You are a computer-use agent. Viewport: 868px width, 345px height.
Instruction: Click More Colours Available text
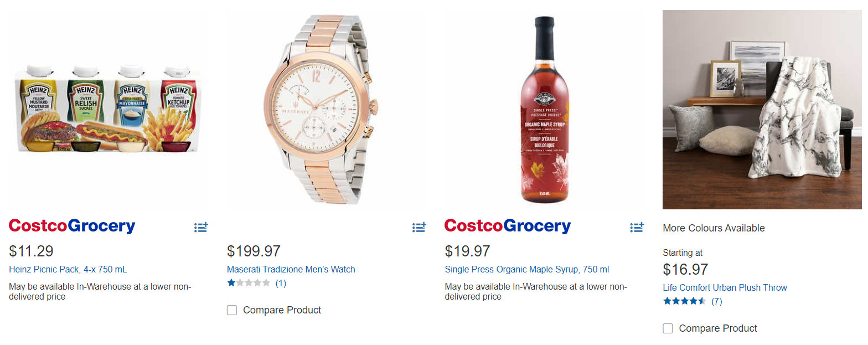[x=714, y=228]
